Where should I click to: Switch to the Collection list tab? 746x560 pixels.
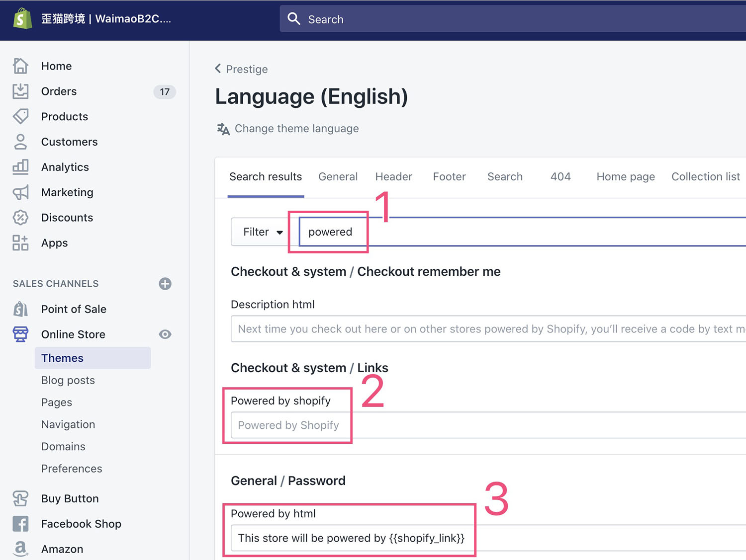pyautogui.click(x=706, y=176)
